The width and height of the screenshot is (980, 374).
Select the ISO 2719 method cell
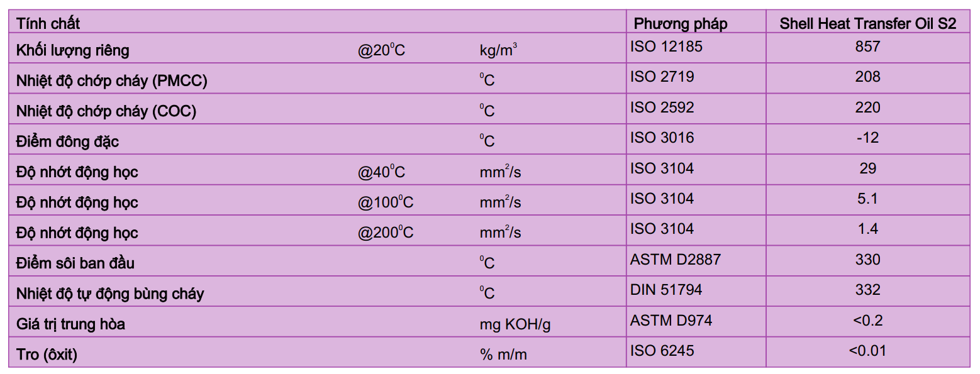(696, 78)
